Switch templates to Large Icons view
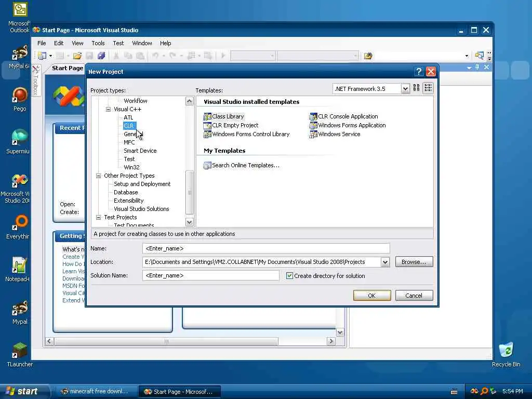Viewport: 532px width, 399px height. tap(416, 88)
